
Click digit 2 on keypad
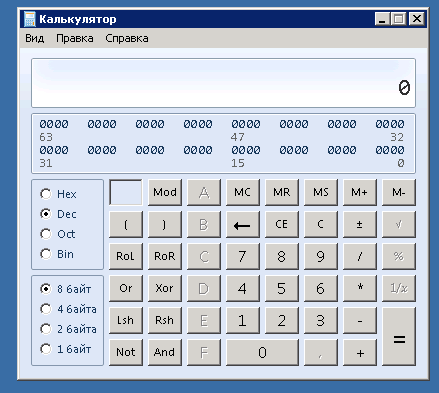pyautogui.click(x=282, y=320)
